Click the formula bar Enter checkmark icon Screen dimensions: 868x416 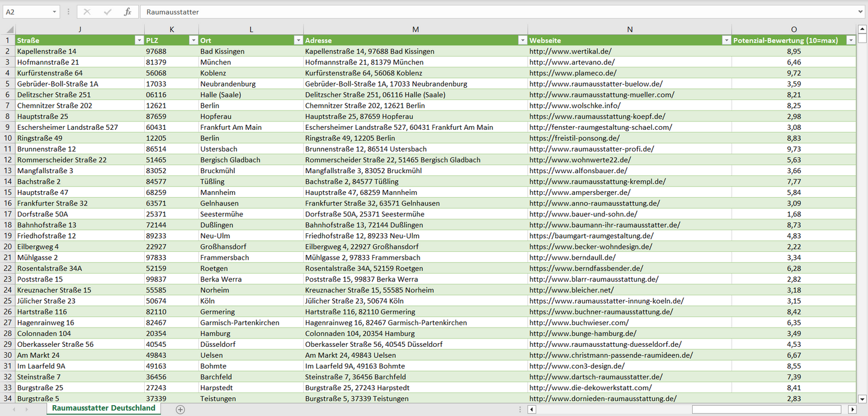tap(108, 12)
